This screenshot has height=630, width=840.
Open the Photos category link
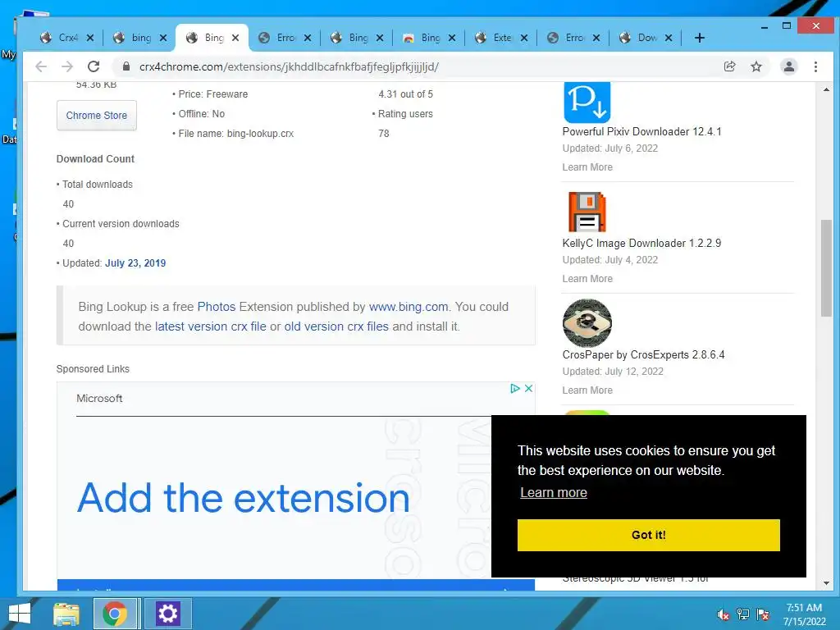[217, 307]
